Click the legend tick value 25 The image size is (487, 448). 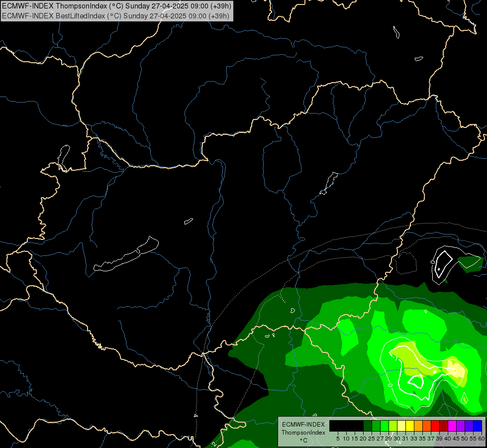(x=372, y=439)
